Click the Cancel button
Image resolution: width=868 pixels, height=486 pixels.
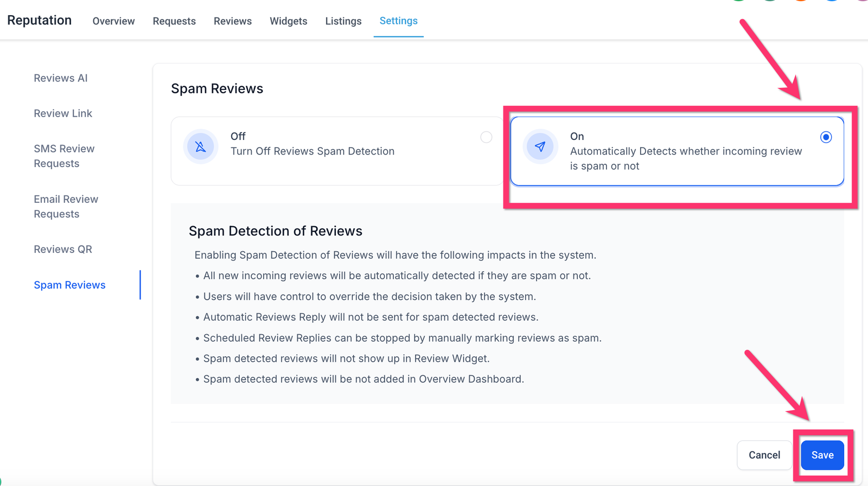point(764,455)
